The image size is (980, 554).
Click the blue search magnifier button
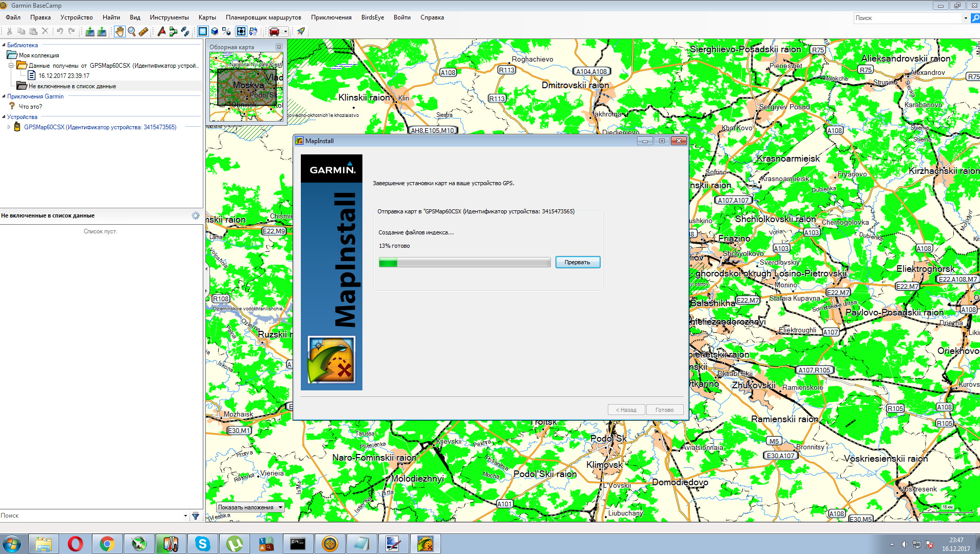pyautogui.click(x=975, y=18)
